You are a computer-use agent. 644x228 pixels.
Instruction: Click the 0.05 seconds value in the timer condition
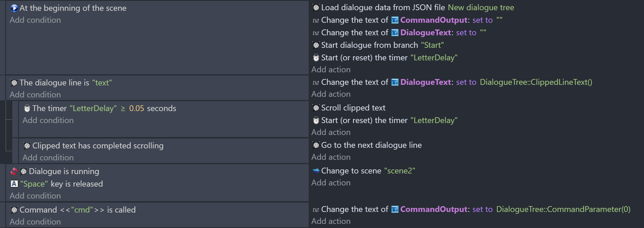137,108
